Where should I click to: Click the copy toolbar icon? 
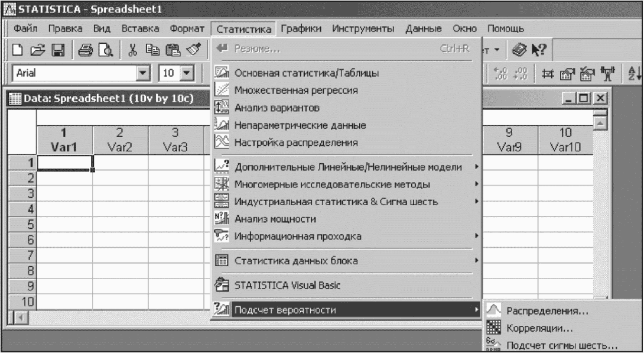point(153,50)
